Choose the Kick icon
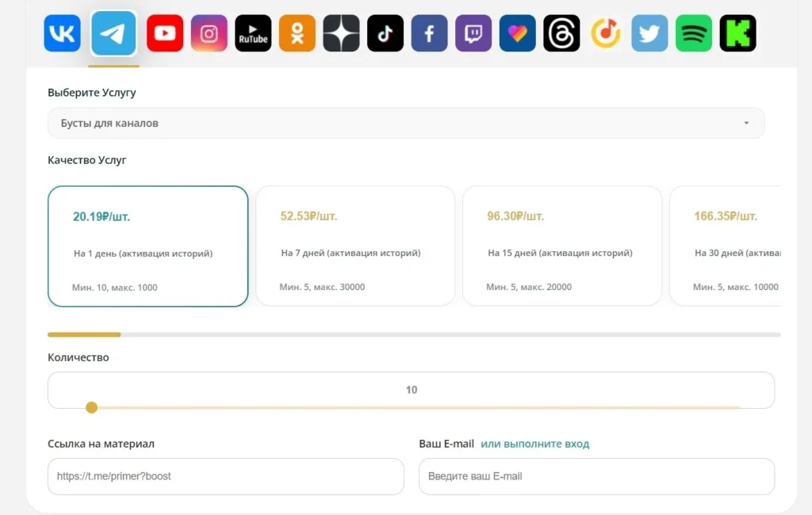The height and width of the screenshot is (515, 812). coord(738,33)
